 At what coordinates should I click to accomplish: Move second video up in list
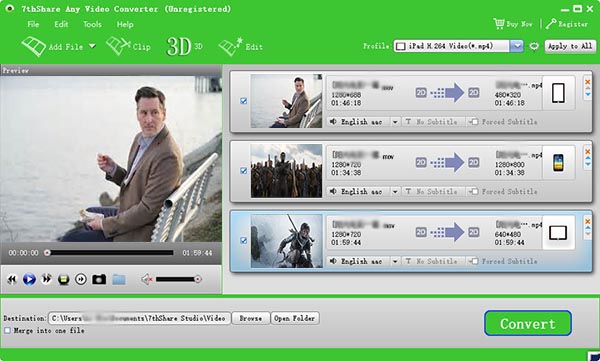point(588,158)
